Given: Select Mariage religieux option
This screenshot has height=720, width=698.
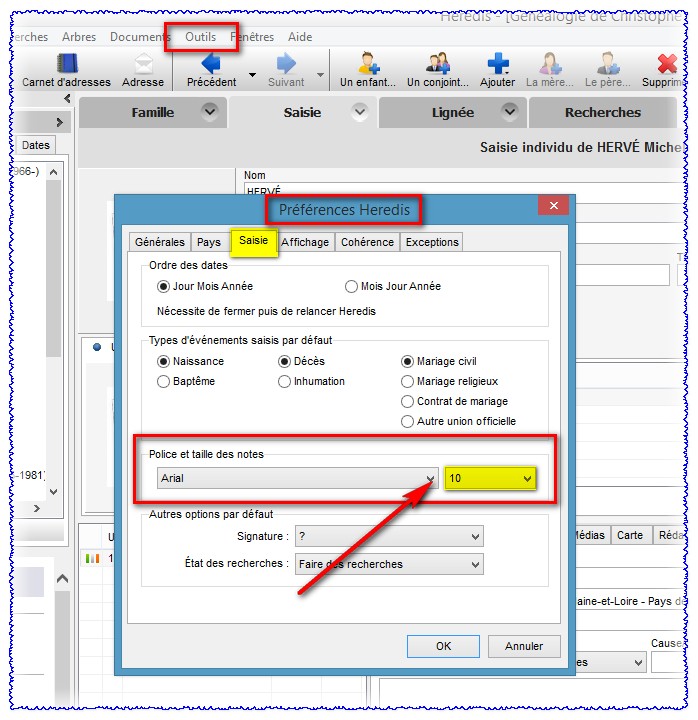Looking at the screenshot, I should point(407,382).
